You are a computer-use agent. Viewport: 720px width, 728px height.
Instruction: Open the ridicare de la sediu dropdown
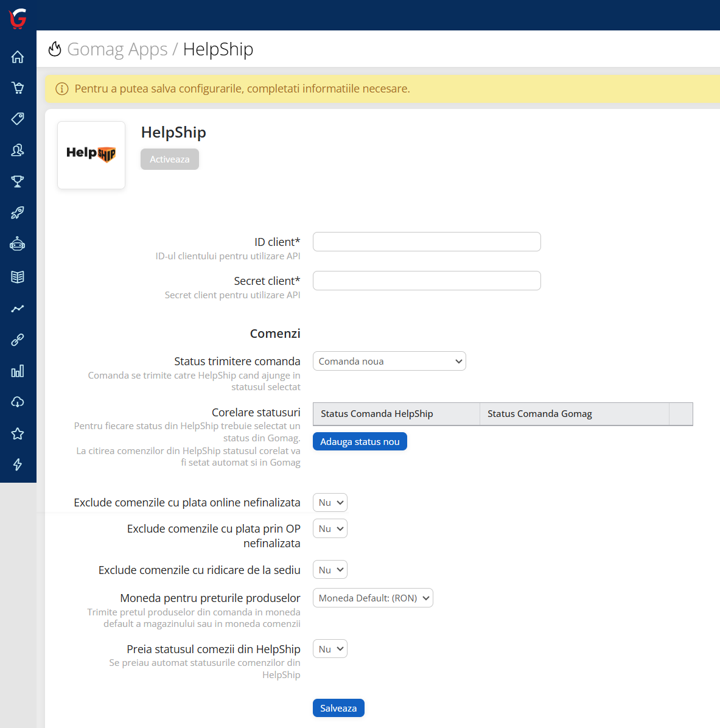pyautogui.click(x=330, y=570)
